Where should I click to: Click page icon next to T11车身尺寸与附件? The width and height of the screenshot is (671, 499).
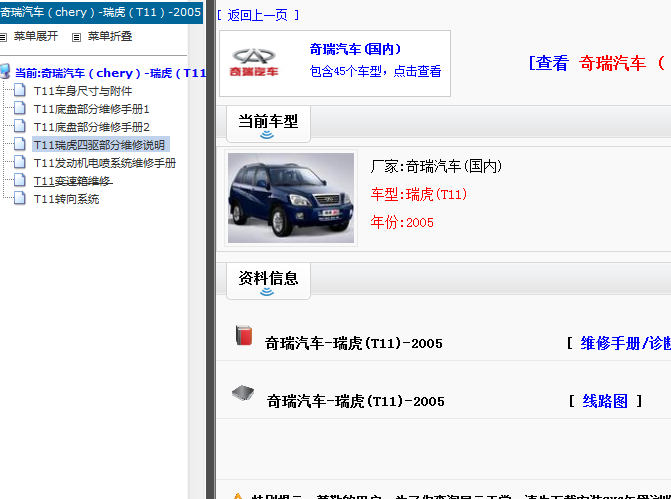20,90
